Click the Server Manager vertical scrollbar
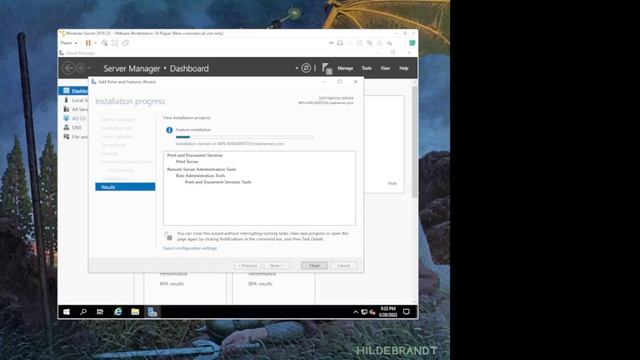The image size is (640, 360). point(414,141)
